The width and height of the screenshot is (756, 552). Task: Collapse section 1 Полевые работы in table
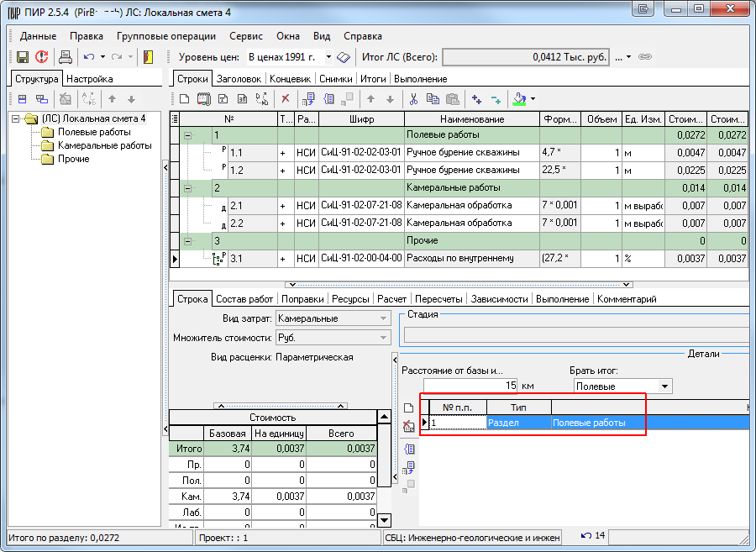(x=187, y=135)
